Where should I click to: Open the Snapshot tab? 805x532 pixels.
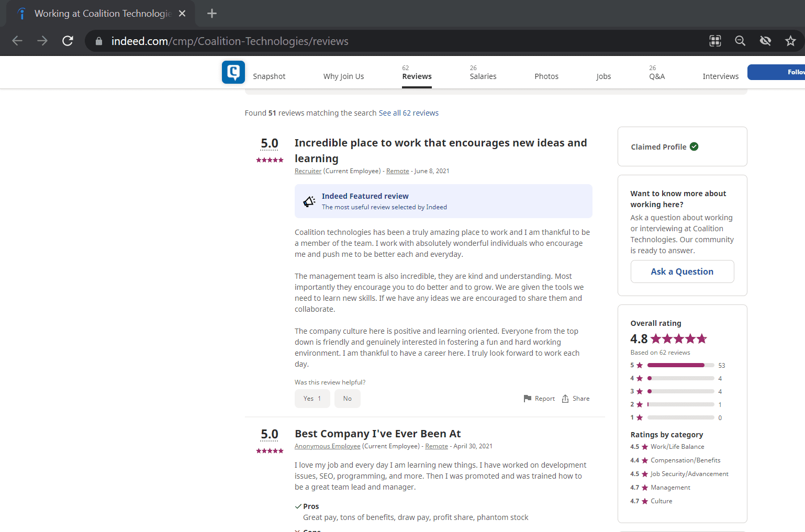pos(269,76)
